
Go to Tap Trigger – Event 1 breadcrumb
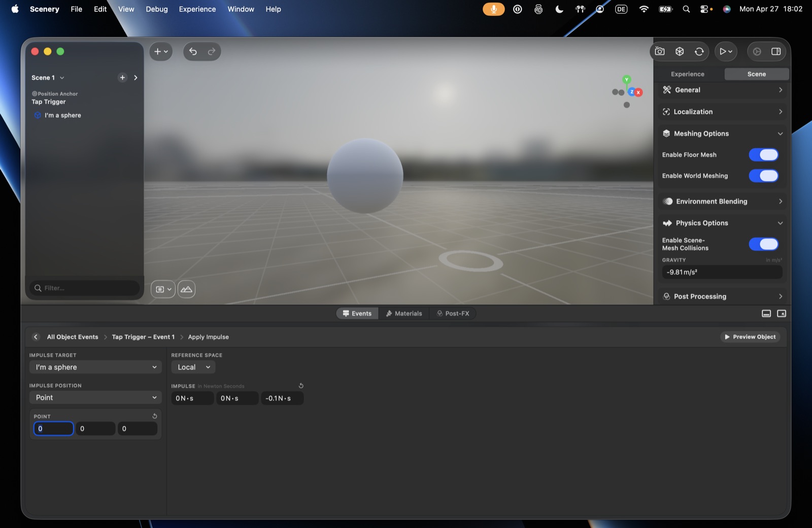pyautogui.click(x=143, y=337)
